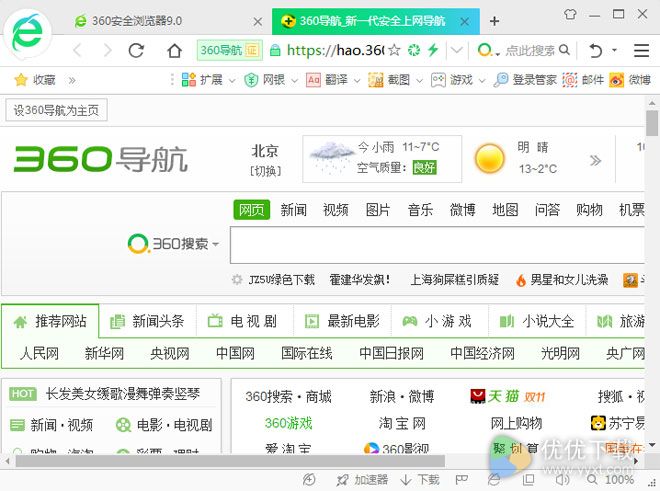
Task: Expand the 扩展 dropdown arrow
Action: point(232,80)
